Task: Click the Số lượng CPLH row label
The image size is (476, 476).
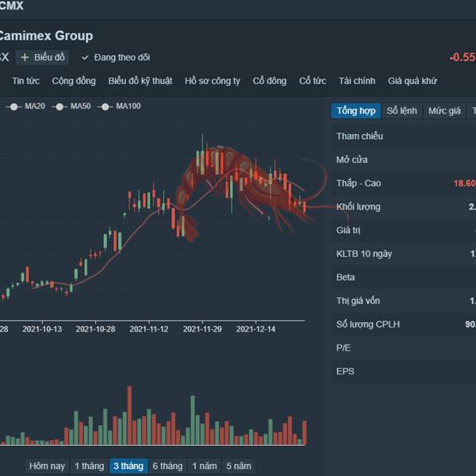Action: [x=368, y=324]
